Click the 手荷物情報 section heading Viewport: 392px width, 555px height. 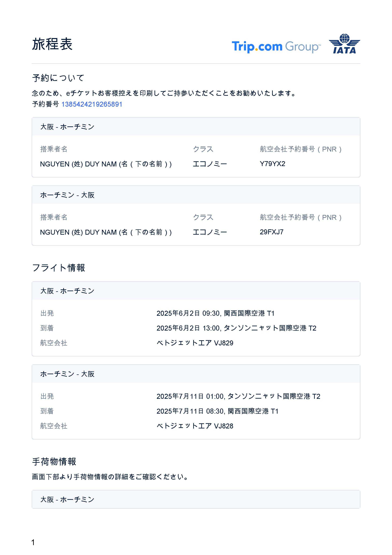coord(54,462)
